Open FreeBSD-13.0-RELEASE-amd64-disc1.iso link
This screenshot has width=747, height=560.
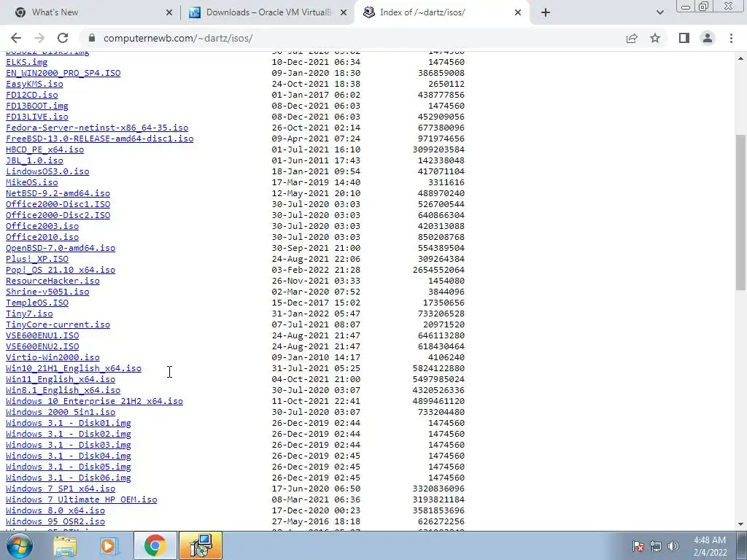coord(99,139)
